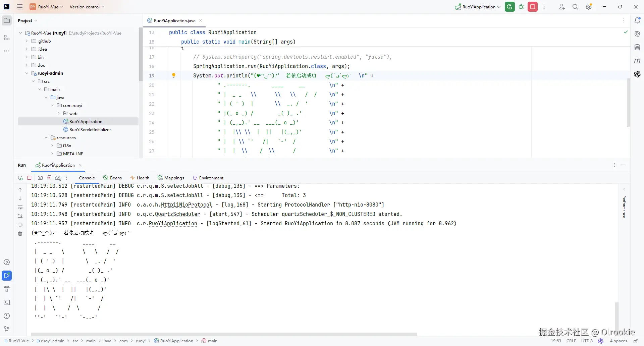This screenshot has width=644, height=346.
Task: Click the Debug bug icon in toolbar
Action: (521, 7)
